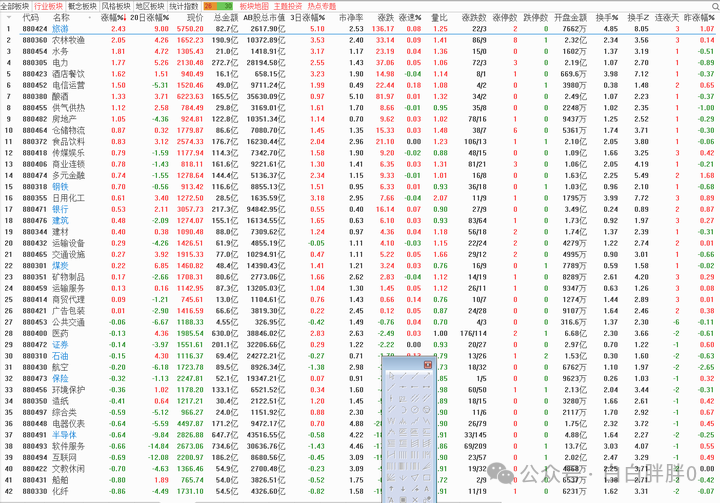Screen dimensions: 720x503
Task: Sort by the 名称 column header
Action: (61, 17)
